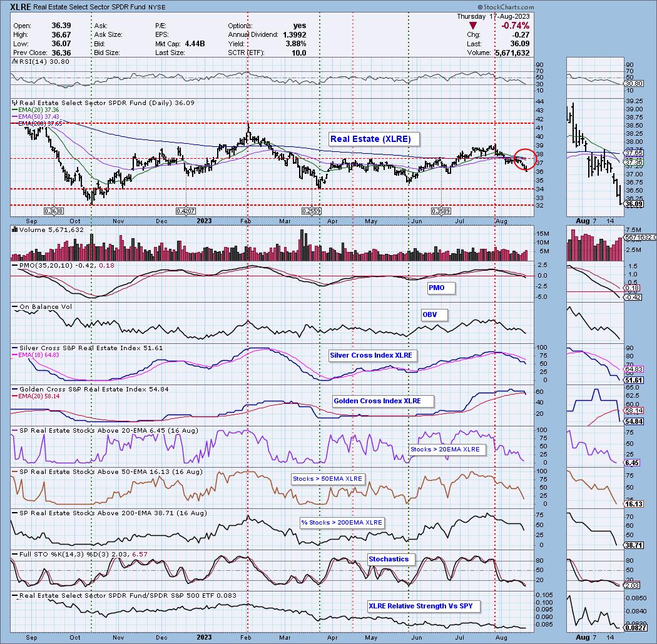The height and width of the screenshot is (644, 657).
Task: Click the -0.74% change percentage
Action: [x=516, y=26]
